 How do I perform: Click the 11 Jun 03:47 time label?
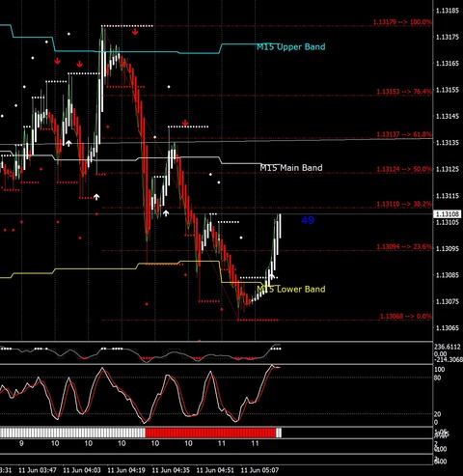coord(38,470)
